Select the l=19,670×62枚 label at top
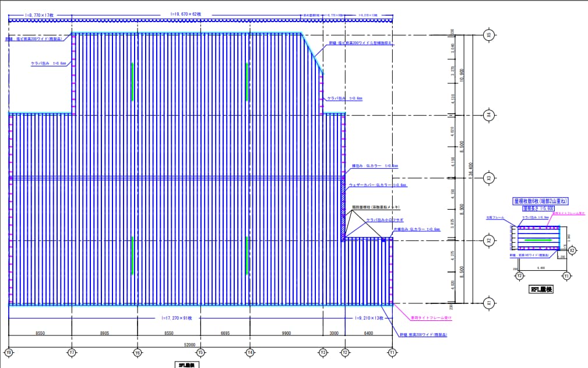 [x=186, y=14]
